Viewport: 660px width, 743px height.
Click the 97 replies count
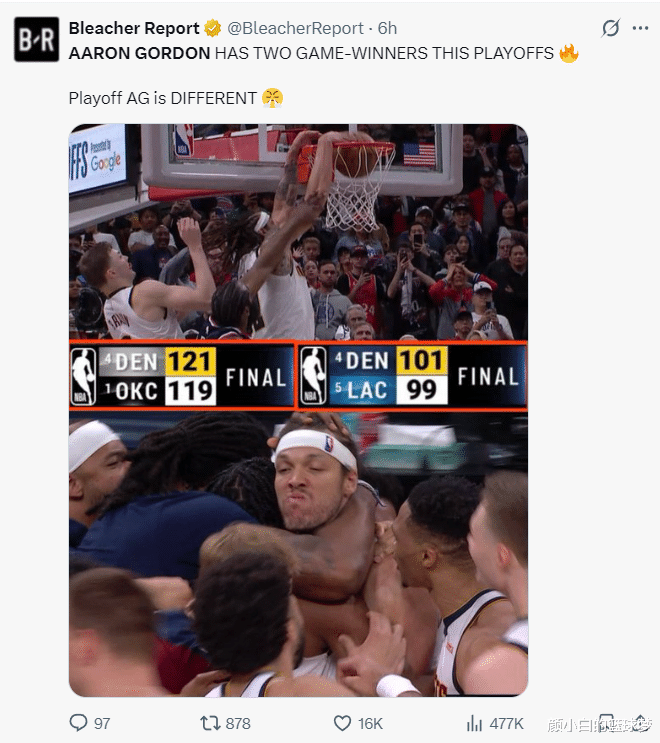102,724
